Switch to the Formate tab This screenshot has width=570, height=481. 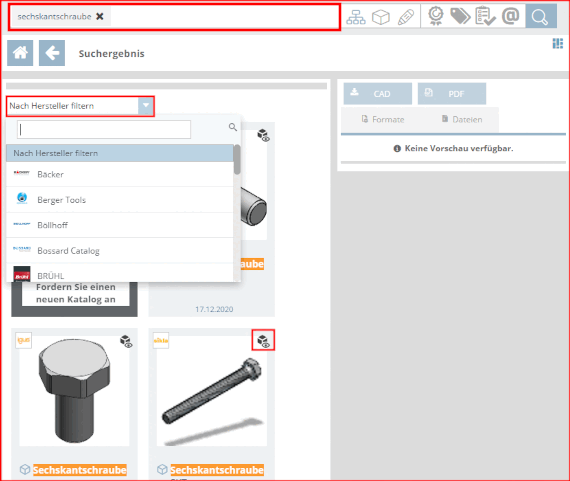pyautogui.click(x=383, y=119)
